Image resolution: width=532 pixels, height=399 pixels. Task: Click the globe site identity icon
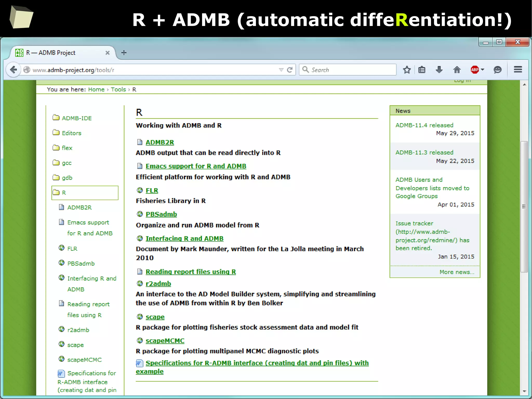(x=27, y=70)
